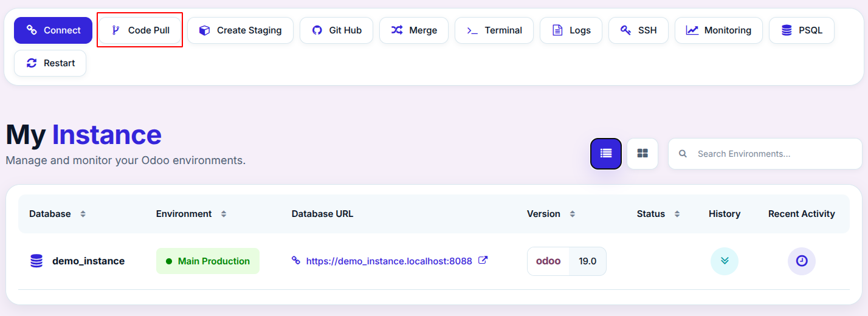Click the Status column header text
The image size is (868, 316).
click(x=651, y=214)
